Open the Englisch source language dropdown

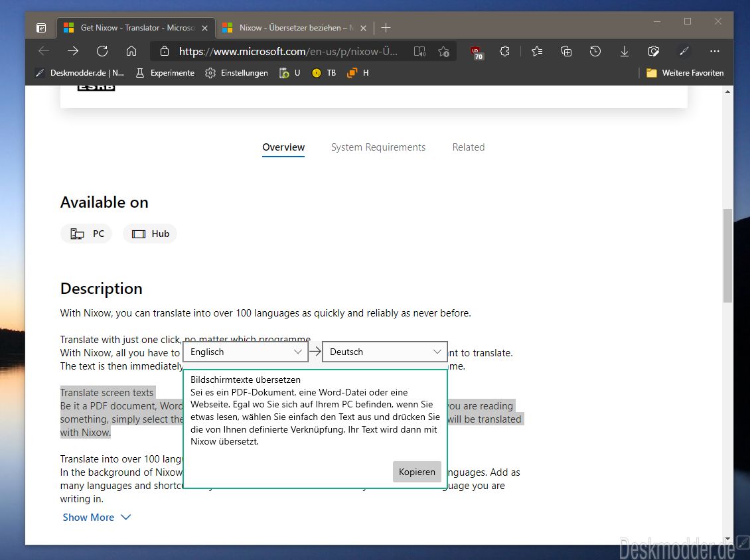point(246,352)
